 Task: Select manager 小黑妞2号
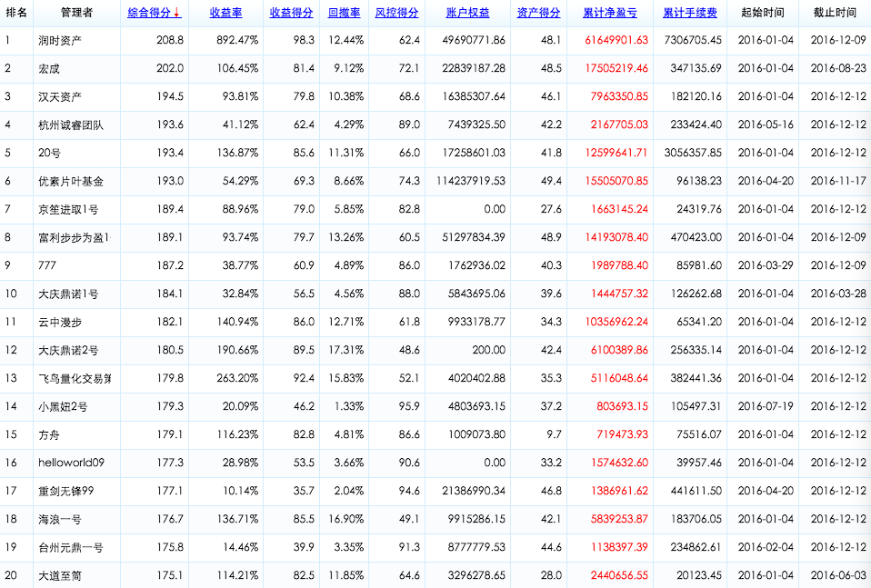tap(63, 406)
